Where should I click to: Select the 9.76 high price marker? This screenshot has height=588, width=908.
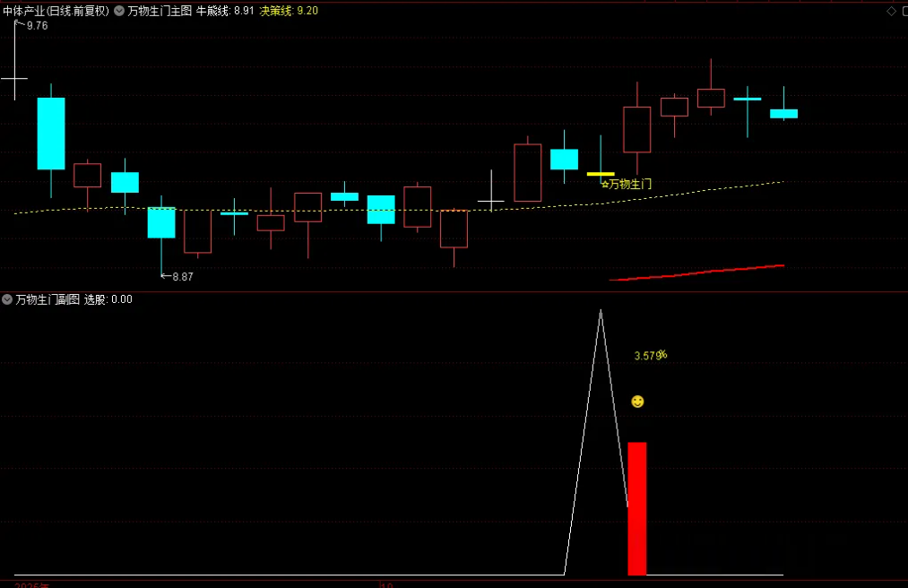(x=37, y=26)
